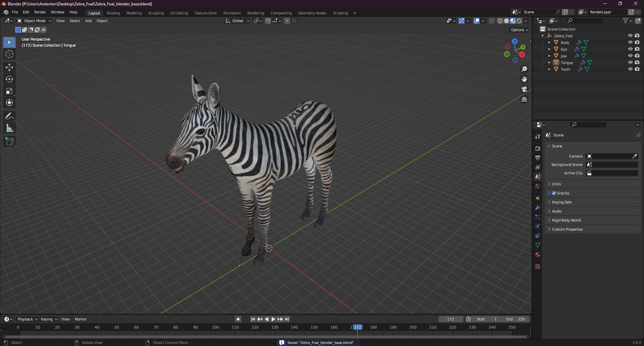Open the Render menu
Image resolution: width=644 pixels, height=346 pixels.
click(40, 12)
